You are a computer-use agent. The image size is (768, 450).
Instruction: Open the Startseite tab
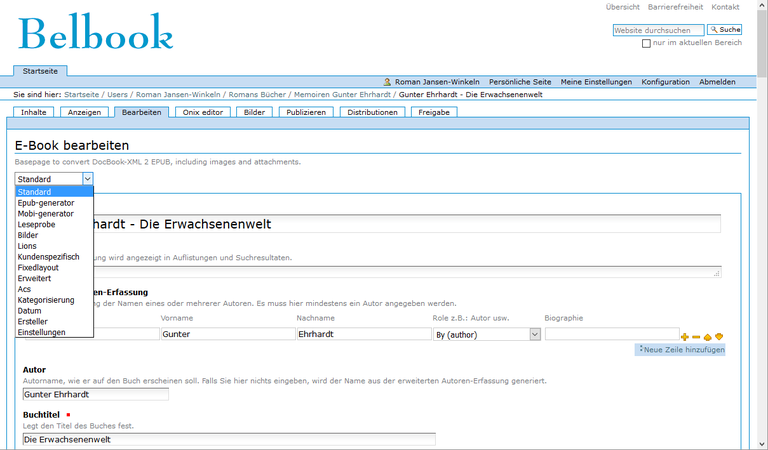(x=40, y=71)
